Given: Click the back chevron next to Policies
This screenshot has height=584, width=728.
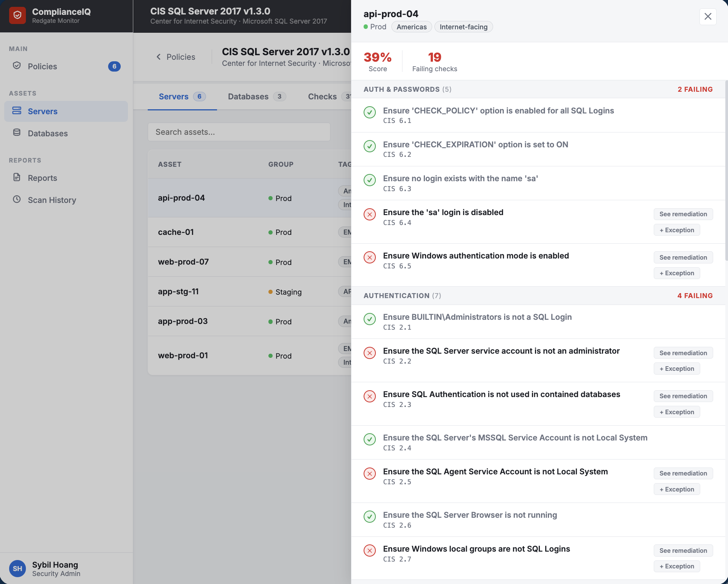Looking at the screenshot, I should (159, 57).
